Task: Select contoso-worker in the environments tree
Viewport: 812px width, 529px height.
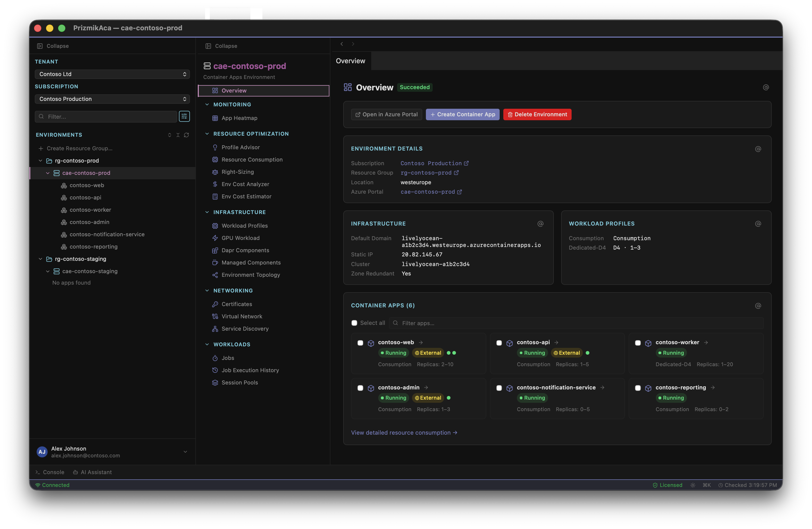Action: click(x=90, y=210)
